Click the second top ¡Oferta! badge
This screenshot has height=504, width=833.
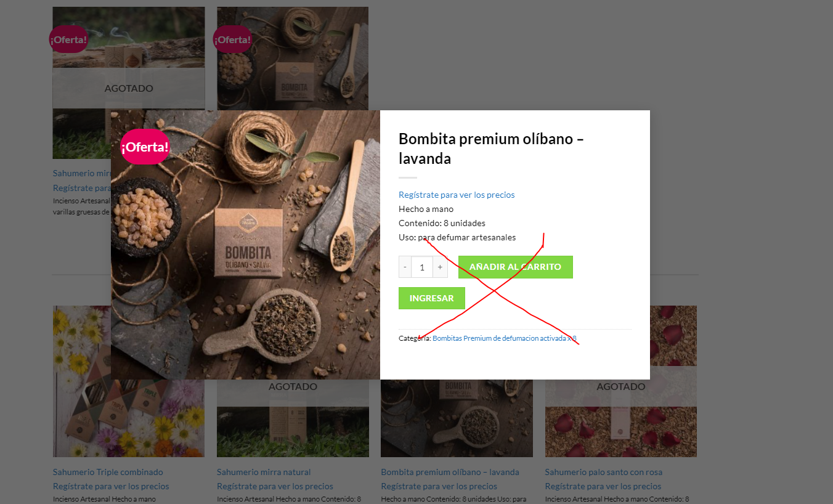click(232, 39)
